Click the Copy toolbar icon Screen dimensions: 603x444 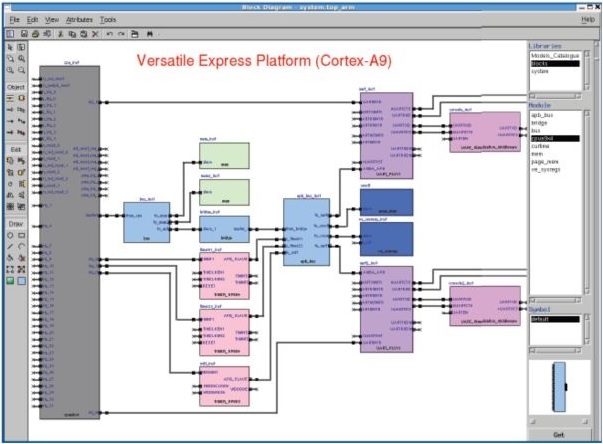72,34
